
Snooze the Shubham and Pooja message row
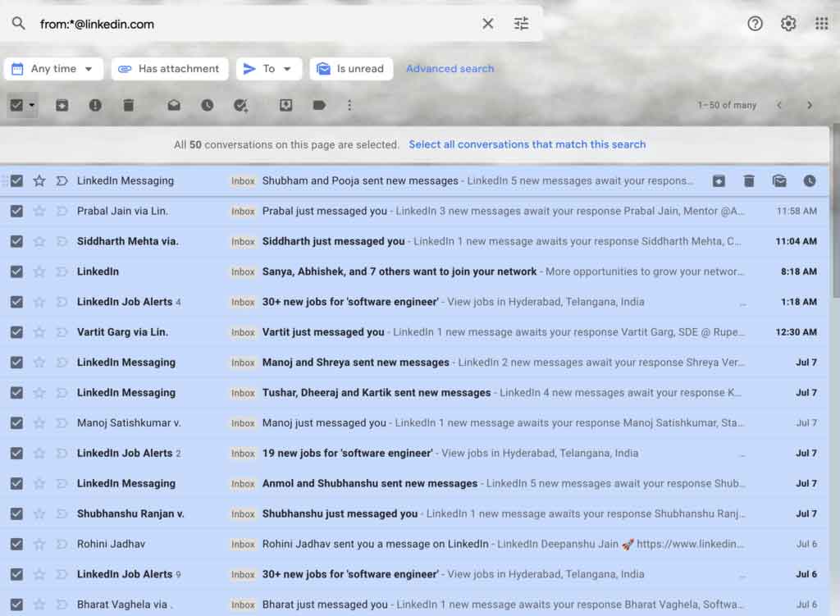click(810, 181)
